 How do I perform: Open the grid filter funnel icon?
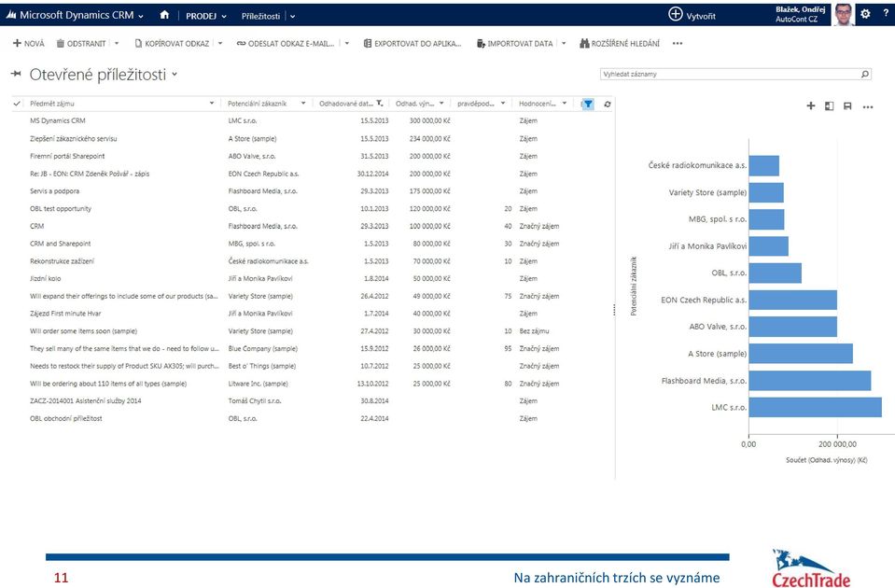tap(588, 104)
